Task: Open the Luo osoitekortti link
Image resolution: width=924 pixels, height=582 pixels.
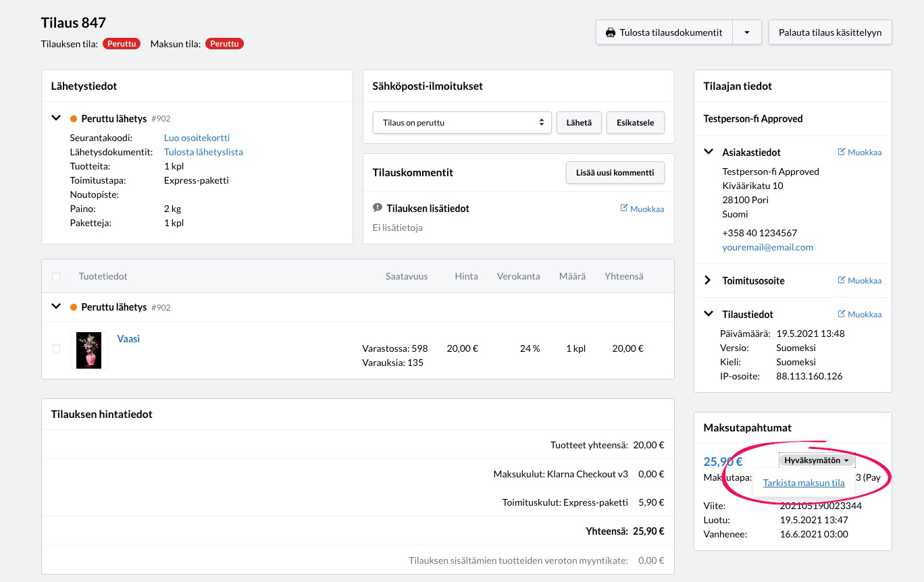Action: (x=197, y=138)
